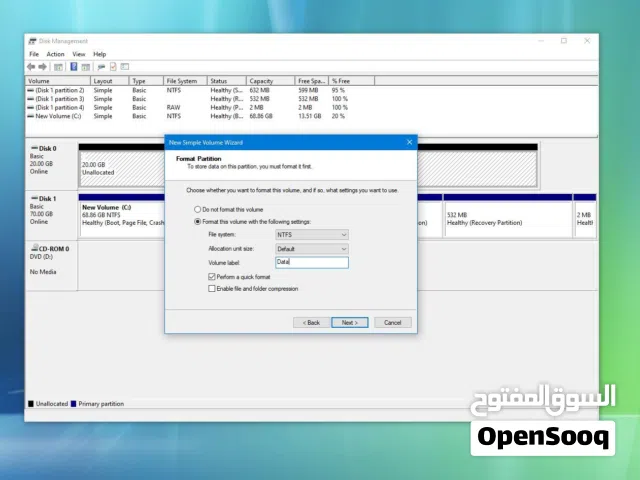Screen dimensions: 640x480
Task: Click drive icon of New Volume (C:) row
Action: click(31, 116)
